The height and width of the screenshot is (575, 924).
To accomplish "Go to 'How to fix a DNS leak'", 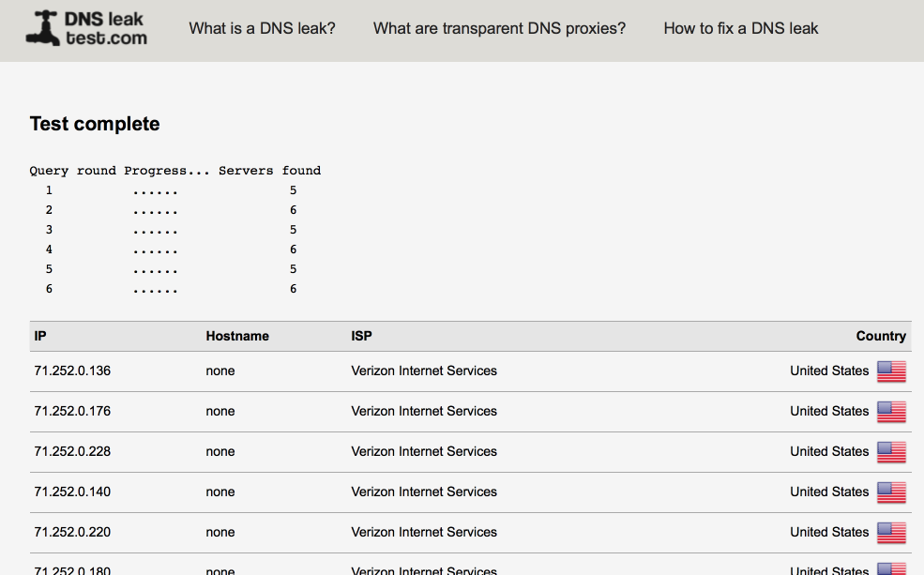I will point(741,28).
